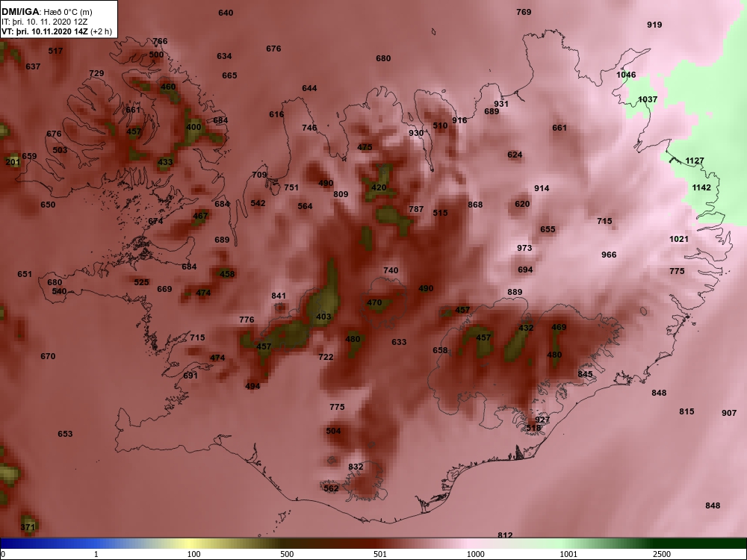Click the 1001 label on the color scale
Image resolution: width=747 pixels, height=560 pixels.
click(x=568, y=554)
